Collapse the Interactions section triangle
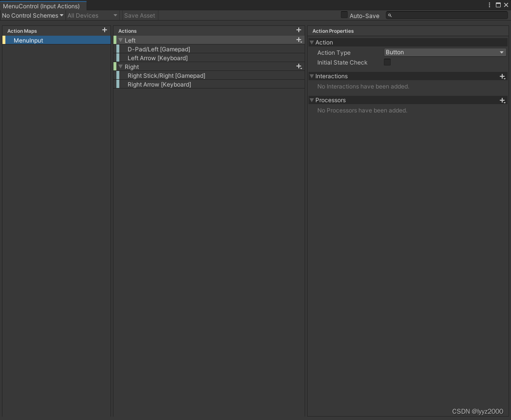Screen dimensions: 511x420 click(x=312, y=76)
